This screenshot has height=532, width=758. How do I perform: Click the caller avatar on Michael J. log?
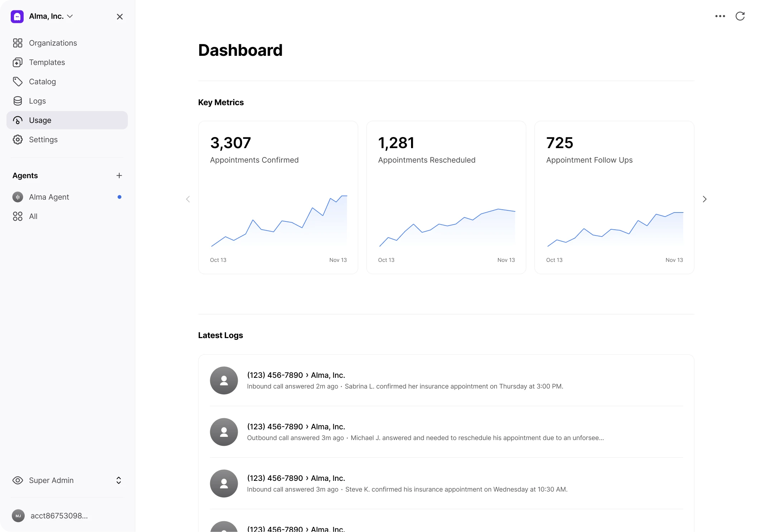(224, 432)
